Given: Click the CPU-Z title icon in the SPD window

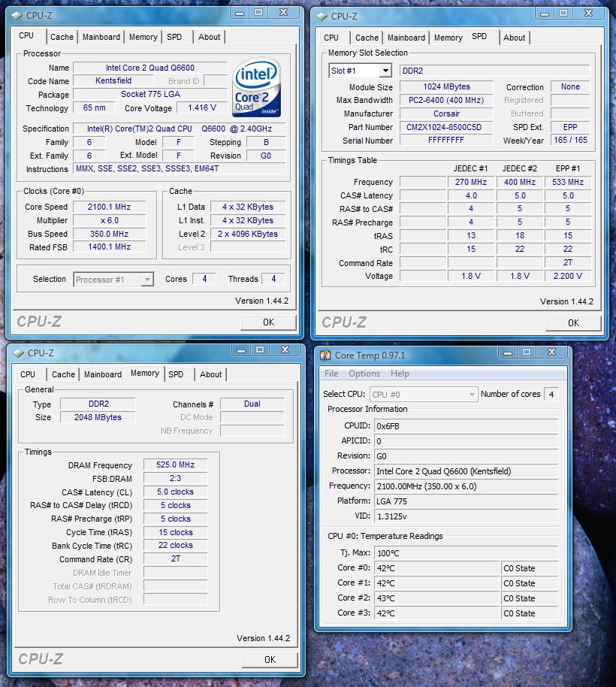Looking at the screenshot, I should (x=322, y=17).
